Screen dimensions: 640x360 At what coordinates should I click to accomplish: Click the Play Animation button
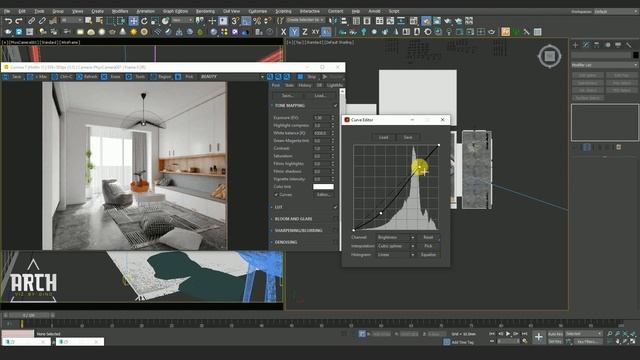tap(508, 334)
